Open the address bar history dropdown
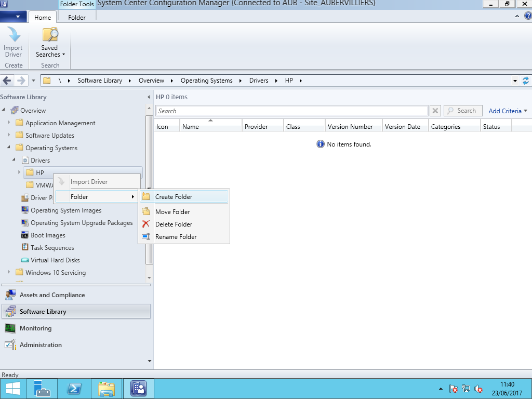Viewport: 532px width, 399px height. 515,81
